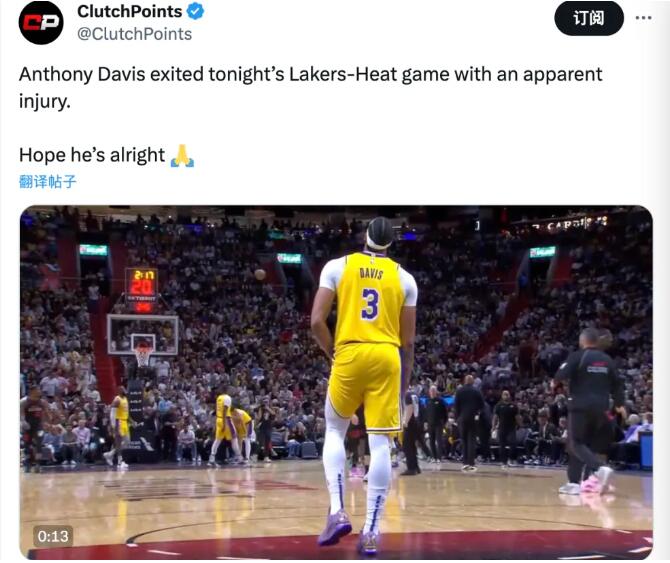Click the Anthony Davis injury tweet text
The height and width of the screenshot is (563, 670).
point(310,87)
